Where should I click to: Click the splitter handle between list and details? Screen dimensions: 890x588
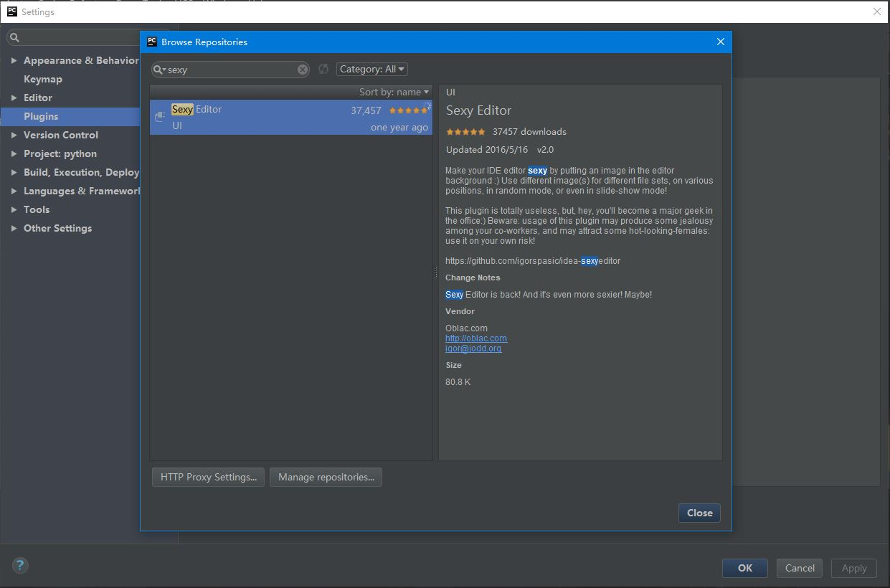pyautogui.click(x=435, y=272)
